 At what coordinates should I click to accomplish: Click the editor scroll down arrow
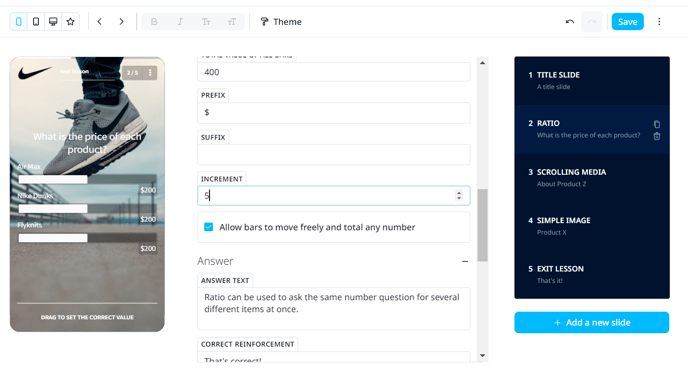click(x=482, y=355)
